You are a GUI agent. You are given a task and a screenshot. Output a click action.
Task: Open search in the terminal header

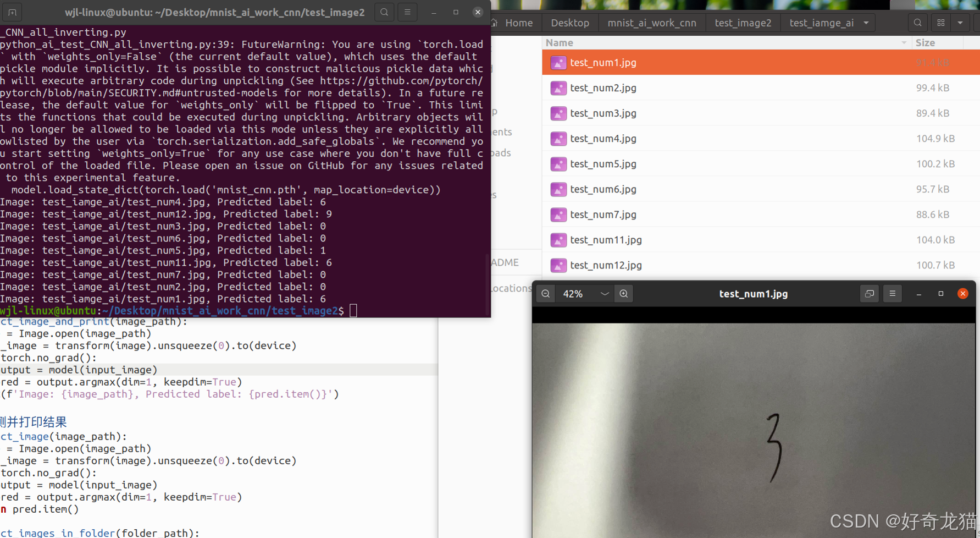pos(384,12)
